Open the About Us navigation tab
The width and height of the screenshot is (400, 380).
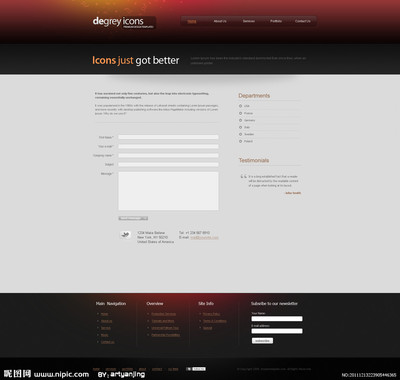tap(220, 21)
